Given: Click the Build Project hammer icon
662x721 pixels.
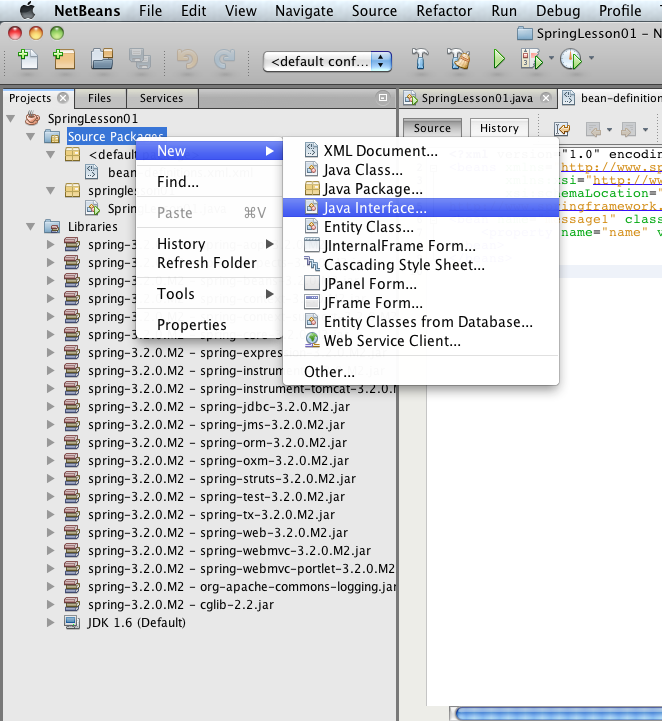Looking at the screenshot, I should tap(420, 59).
